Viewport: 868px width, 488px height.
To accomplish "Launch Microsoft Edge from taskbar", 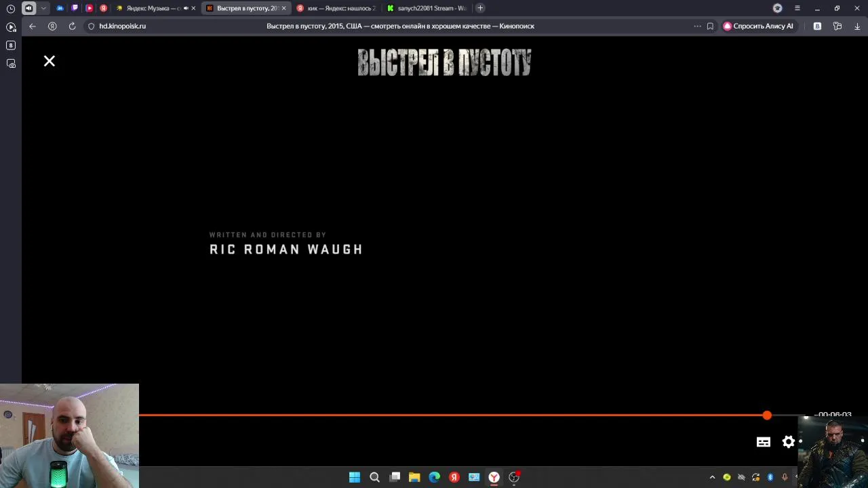I will [x=435, y=477].
